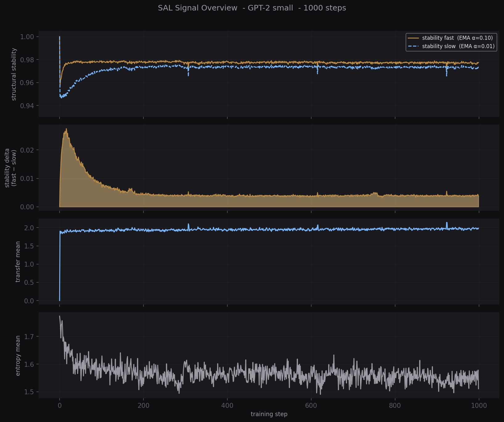
Task: Click the x-axis tick label '1000'
Action: pyautogui.click(x=479, y=406)
